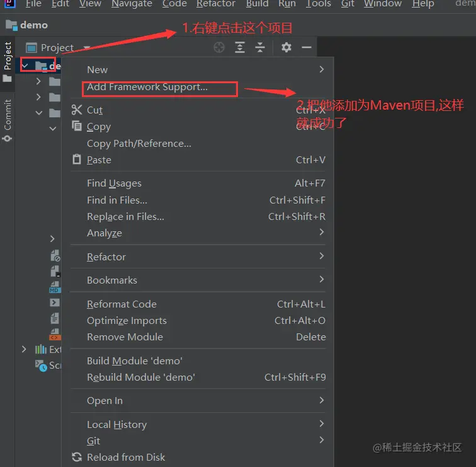
Task: Expand the External Libraries node
Action: (24, 349)
